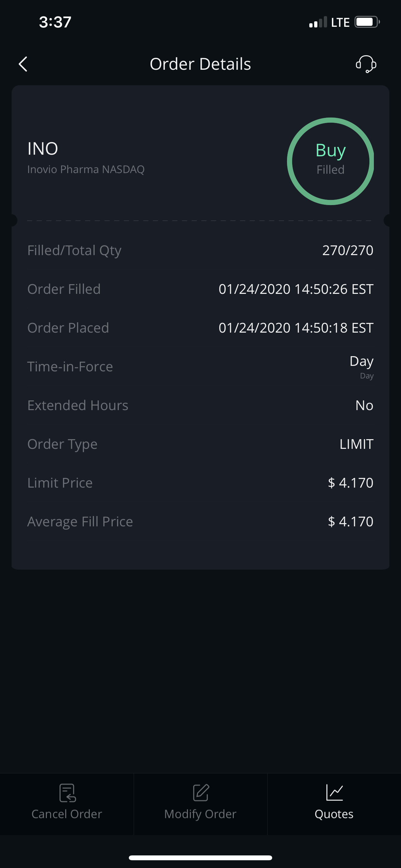Viewport: 401px width, 868px height.
Task: Tap the home indicator bar
Action: [200, 858]
